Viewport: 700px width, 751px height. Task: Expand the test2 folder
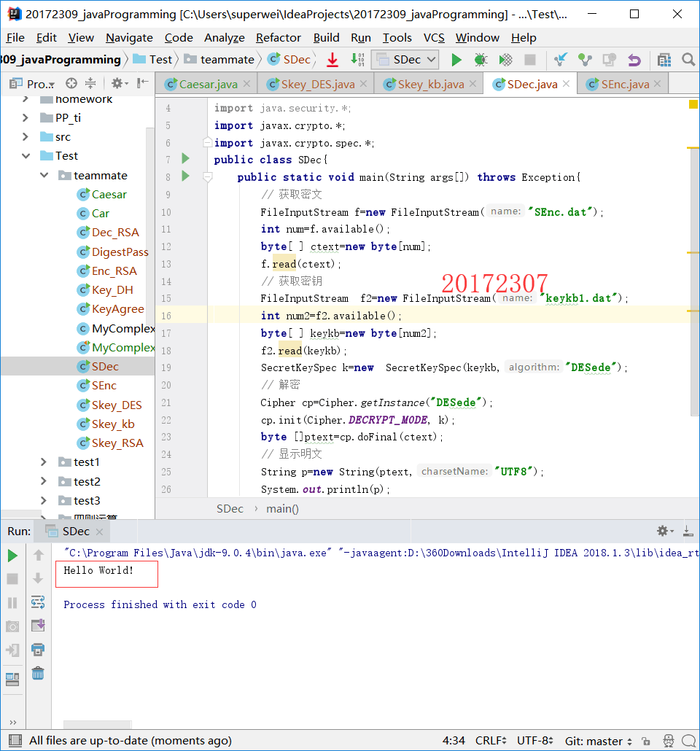tap(44, 481)
